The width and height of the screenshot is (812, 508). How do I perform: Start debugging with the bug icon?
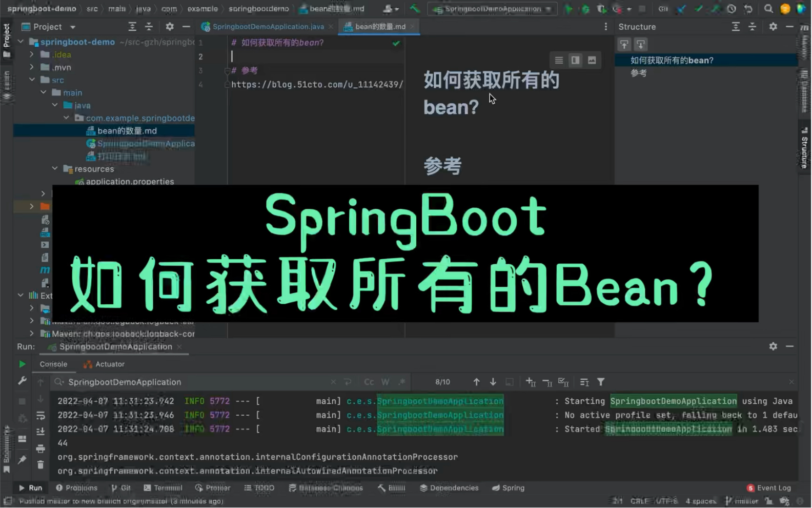(585, 9)
